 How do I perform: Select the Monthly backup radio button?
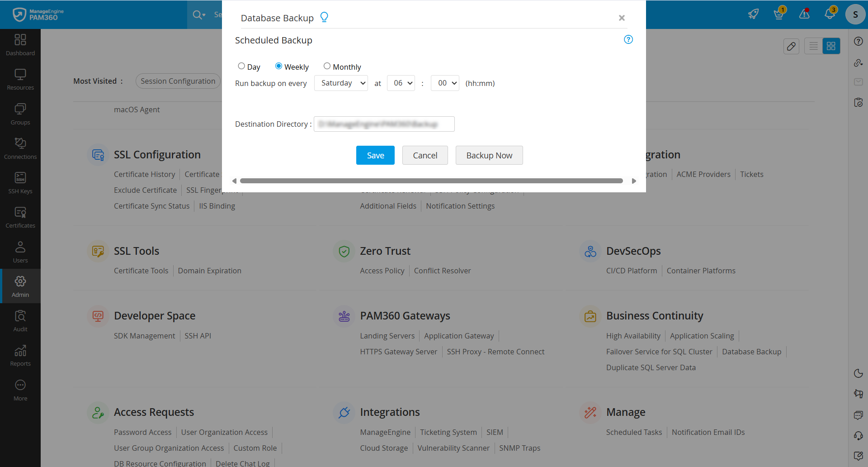[x=327, y=66]
